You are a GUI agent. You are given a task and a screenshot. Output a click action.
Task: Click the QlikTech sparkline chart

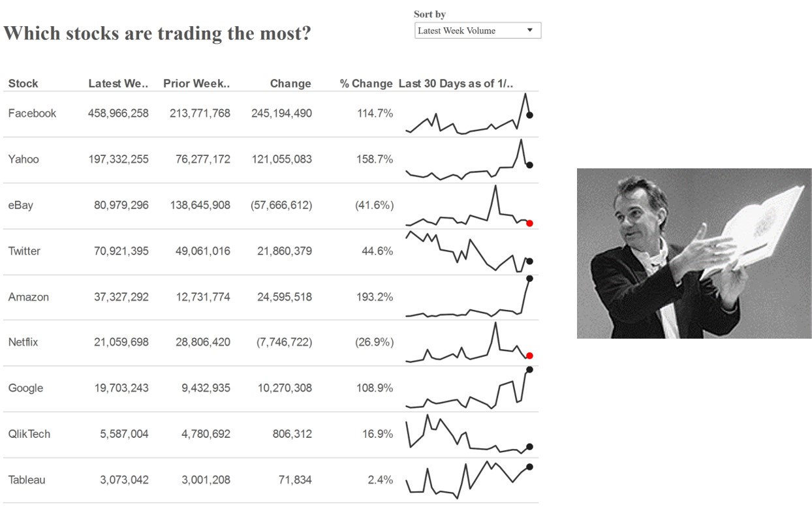coord(467,435)
